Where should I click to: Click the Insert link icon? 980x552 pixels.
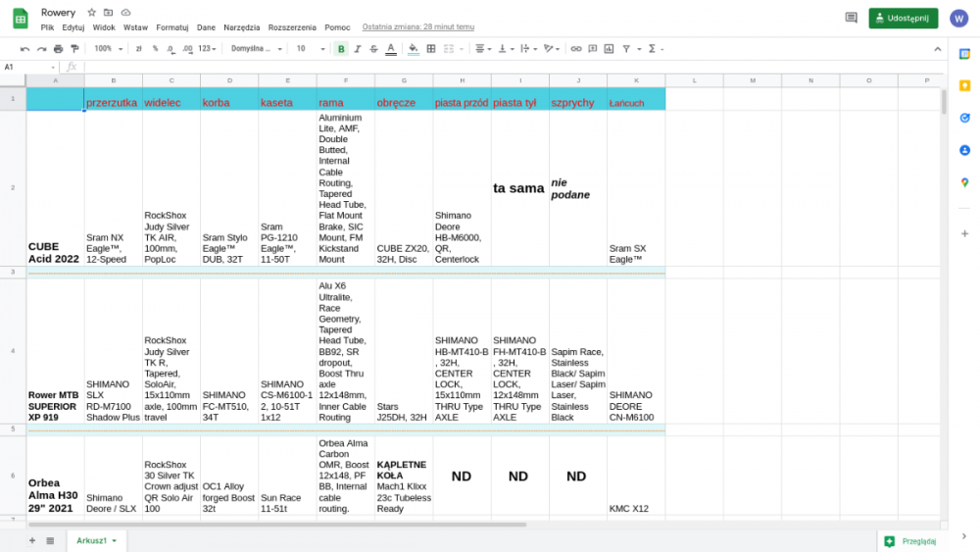(576, 48)
